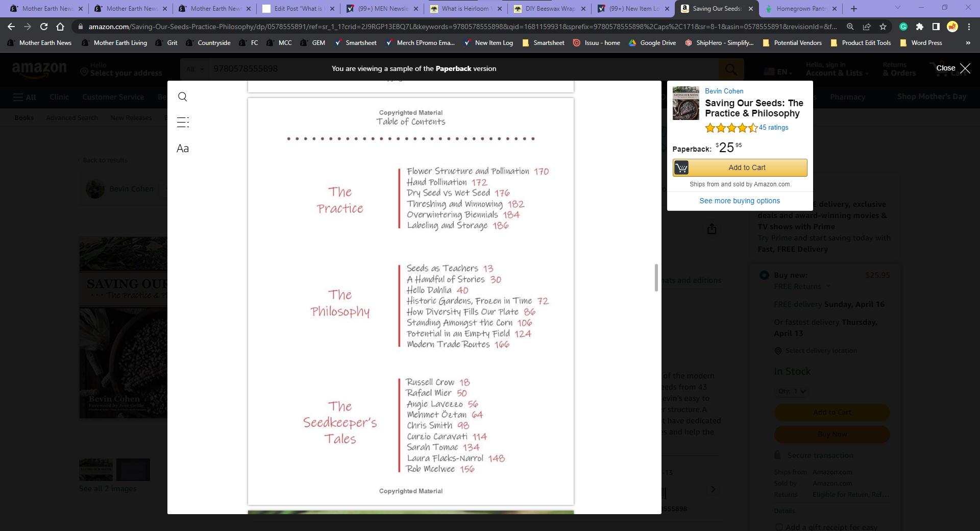This screenshot has height=531, width=980.
Task: Click the Amazon logo behind the sample
Action: point(39,69)
